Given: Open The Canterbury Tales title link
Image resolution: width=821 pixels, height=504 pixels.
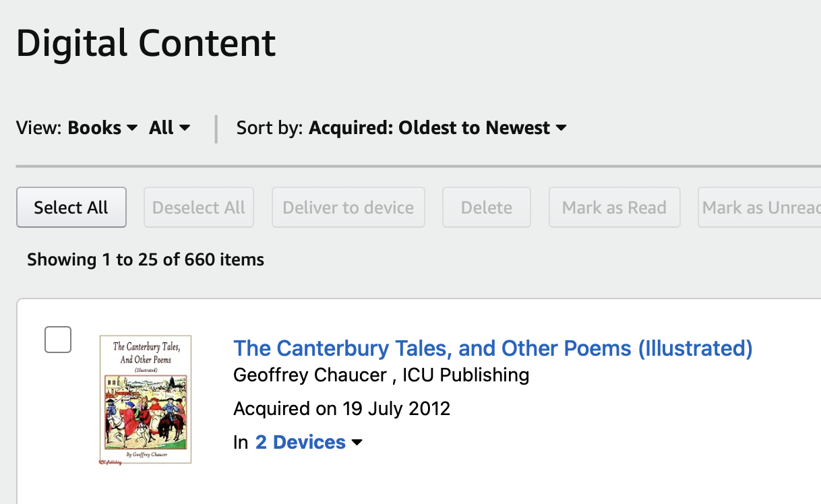Looking at the screenshot, I should (493, 348).
